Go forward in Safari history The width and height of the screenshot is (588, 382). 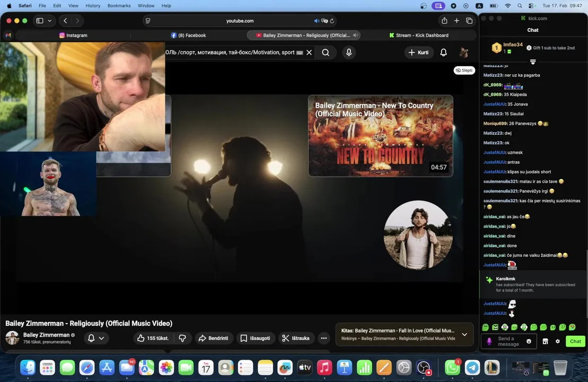(77, 21)
